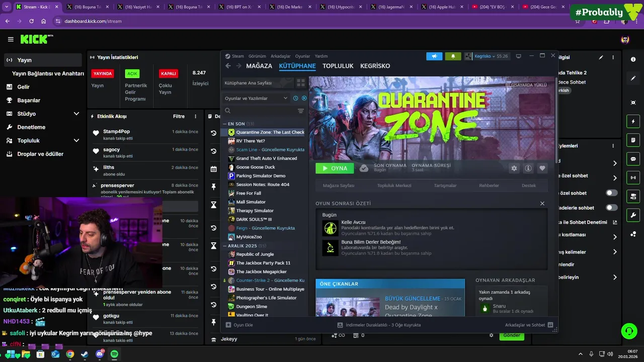Toggle the chat bubble panel icon

pos(633,159)
